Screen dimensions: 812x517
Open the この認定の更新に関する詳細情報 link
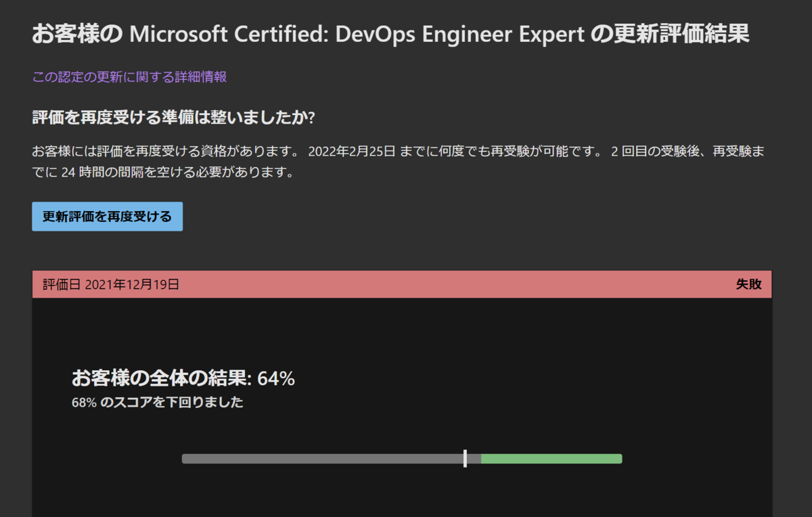129,77
